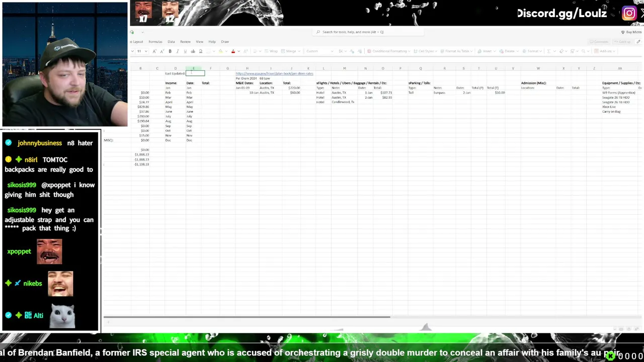644x362 pixels.
Task: Click the red Font color icon
Action: (x=233, y=51)
